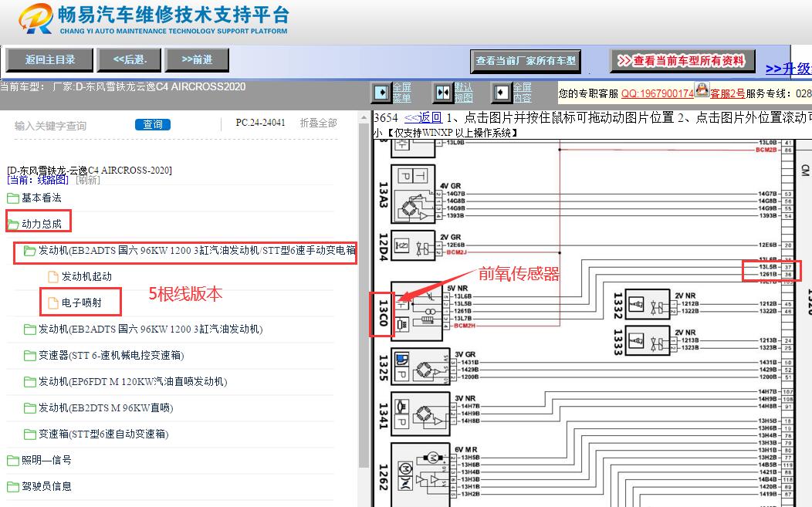Open 查看当前车型所有资料
The image size is (812, 507).
tap(682, 61)
